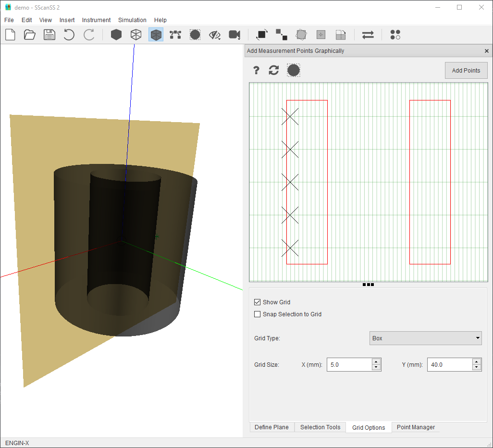The image size is (493, 448).
Task: Enable Snap Selection to Grid
Action: (x=258, y=314)
